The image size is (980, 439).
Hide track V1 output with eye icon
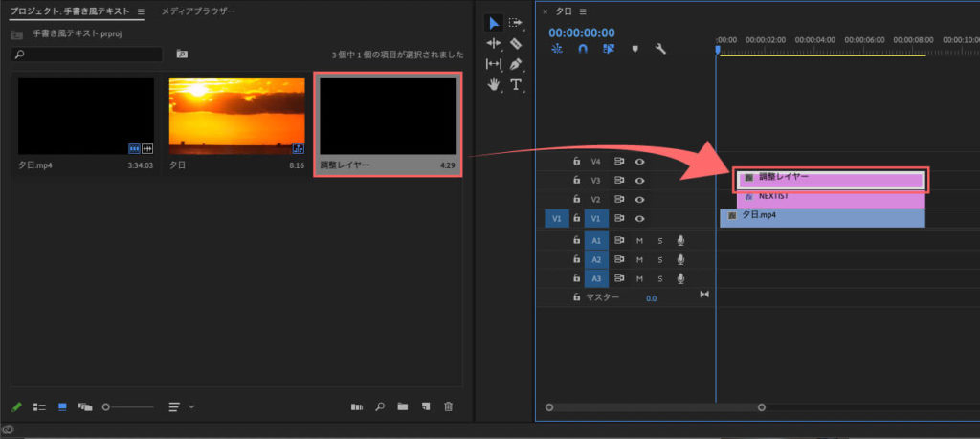(x=639, y=219)
